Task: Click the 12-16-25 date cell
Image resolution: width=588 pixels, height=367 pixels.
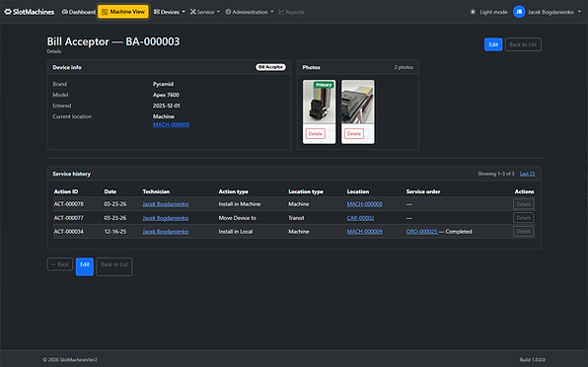Action: pos(115,232)
